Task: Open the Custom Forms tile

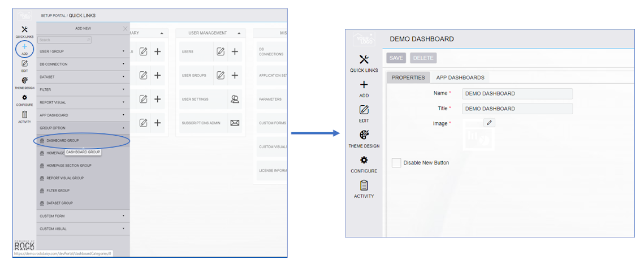Action: click(x=272, y=123)
